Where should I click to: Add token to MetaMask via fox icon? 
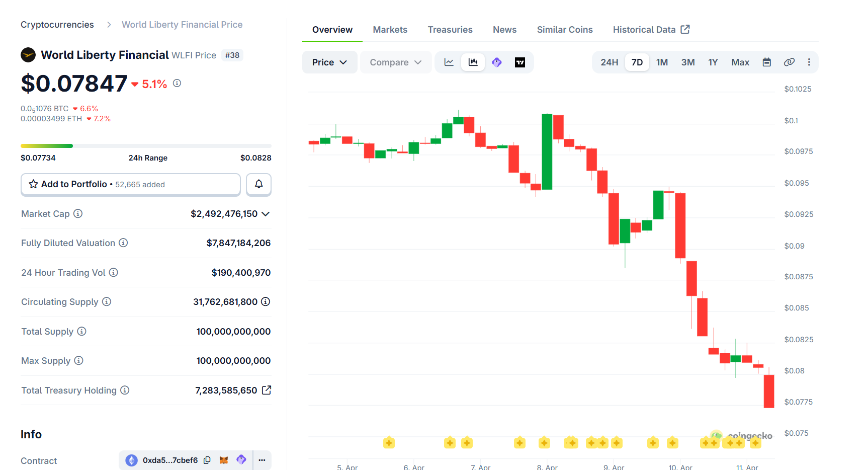(x=224, y=460)
